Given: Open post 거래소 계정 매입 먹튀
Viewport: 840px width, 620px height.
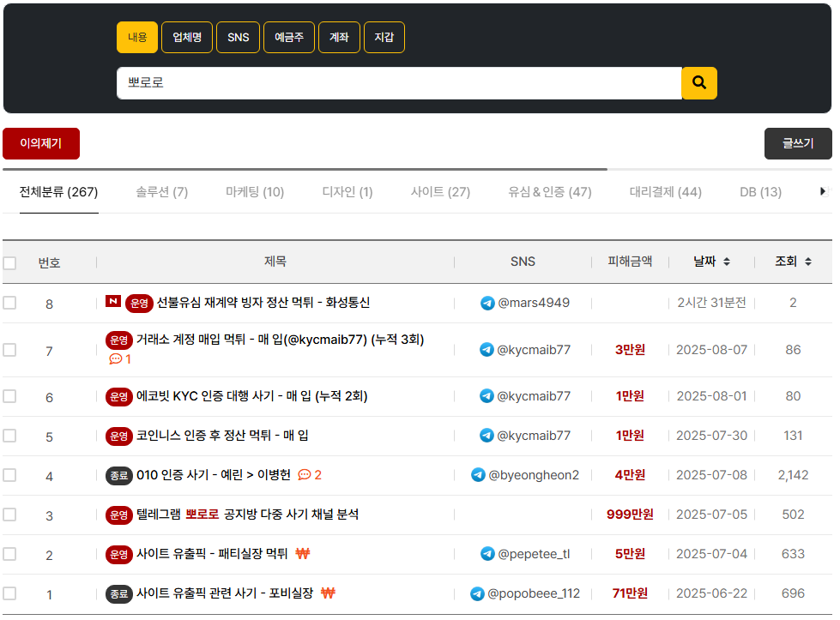Looking at the screenshot, I should click(281, 340).
